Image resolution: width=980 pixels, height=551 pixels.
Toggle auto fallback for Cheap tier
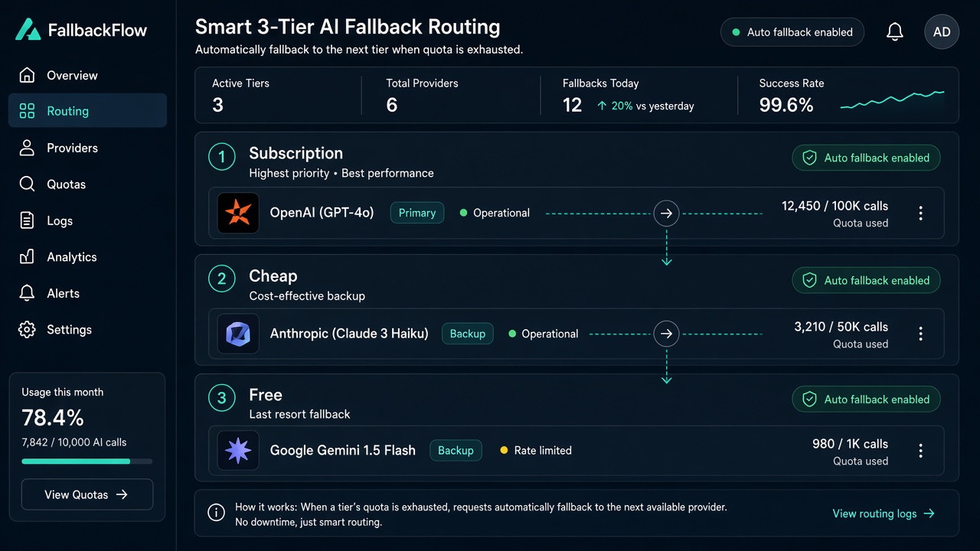point(866,280)
